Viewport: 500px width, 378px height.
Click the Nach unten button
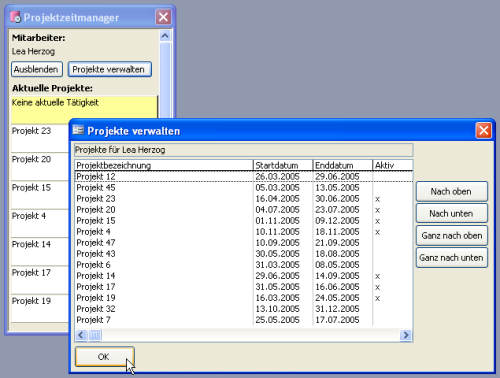click(x=452, y=213)
